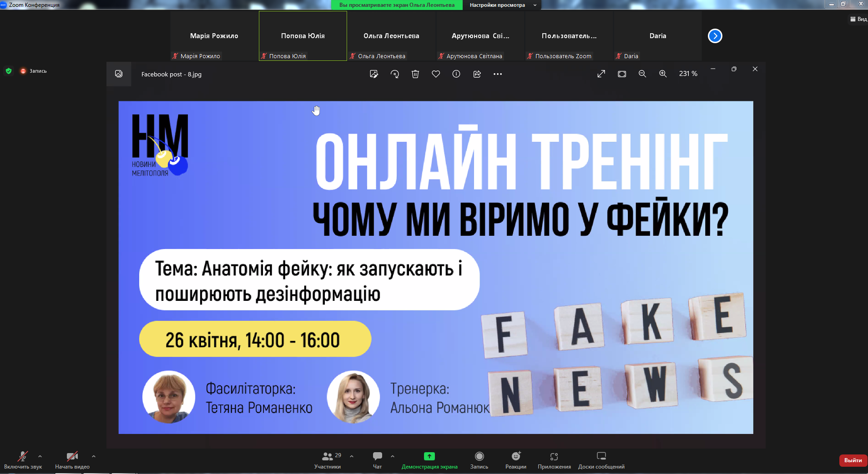Open the Вид menu
Viewport: 868px width, 474px height.
click(858, 19)
